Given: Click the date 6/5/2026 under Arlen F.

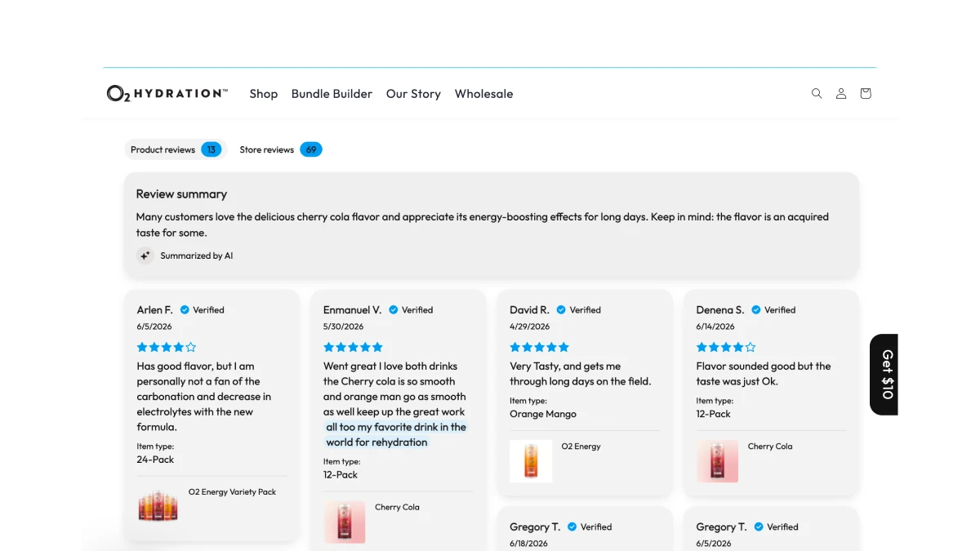Looking at the screenshot, I should tap(154, 327).
